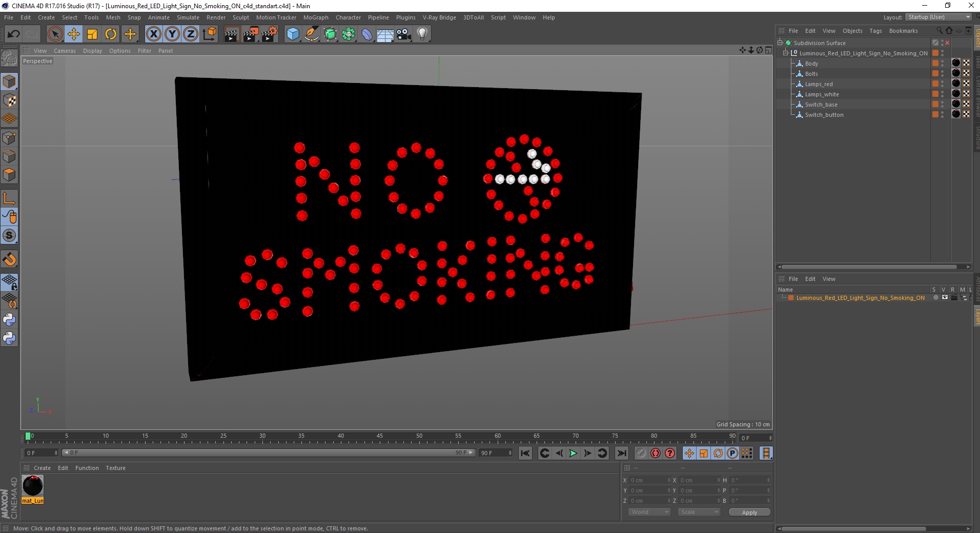Enable Axis mode
The height and width of the screenshot is (533, 980).
pyautogui.click(x=9, y=198)
